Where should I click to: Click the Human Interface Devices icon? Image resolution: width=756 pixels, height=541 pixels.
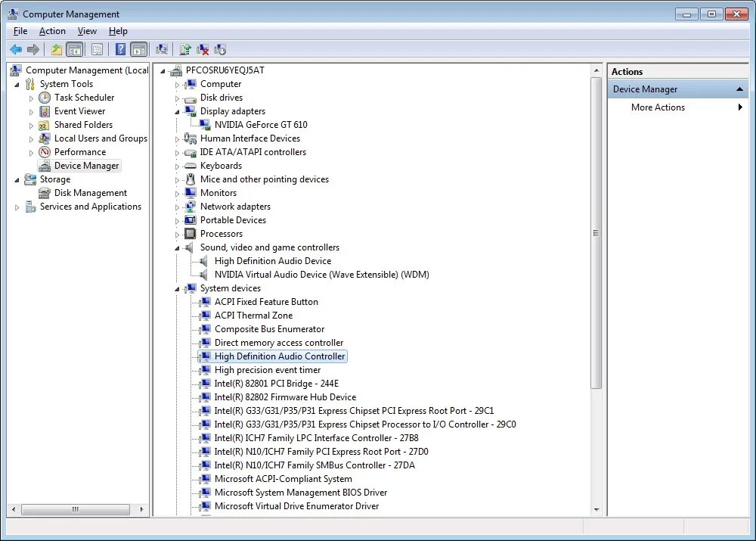coord(191,138)
